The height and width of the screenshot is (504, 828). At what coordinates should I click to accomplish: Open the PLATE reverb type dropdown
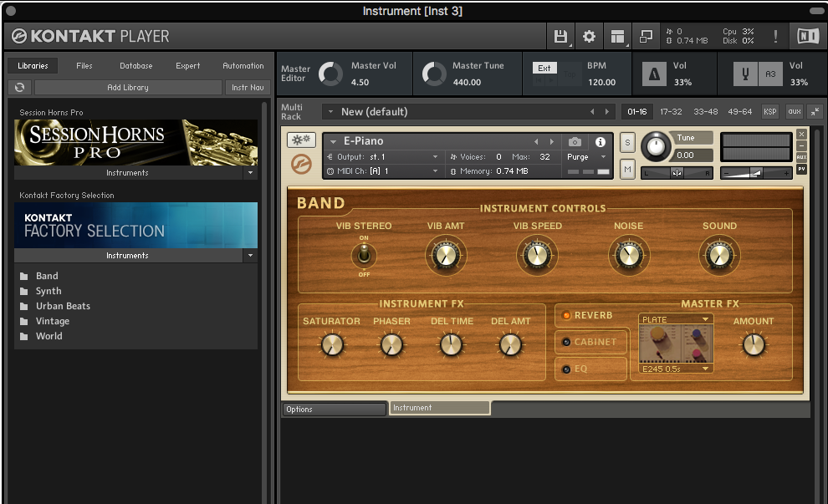pyautogui.click(x=705, y=319)
